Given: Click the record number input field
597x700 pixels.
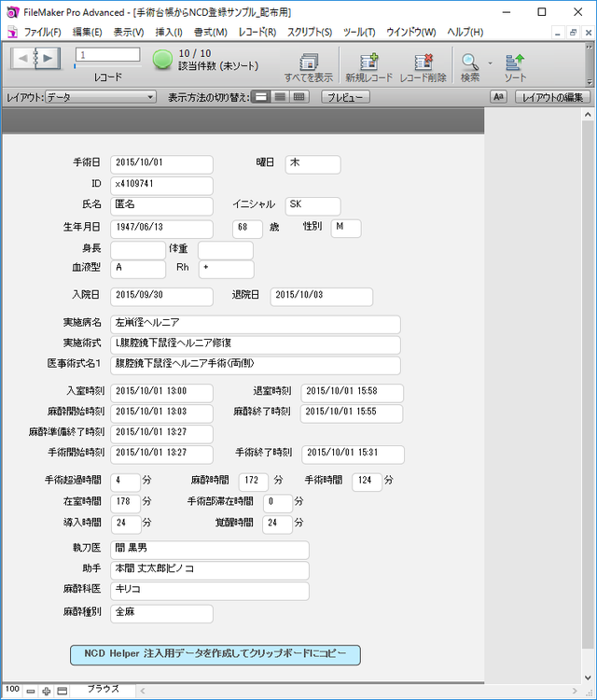Looking at the screenshot, I should click(x=107, y=54).
